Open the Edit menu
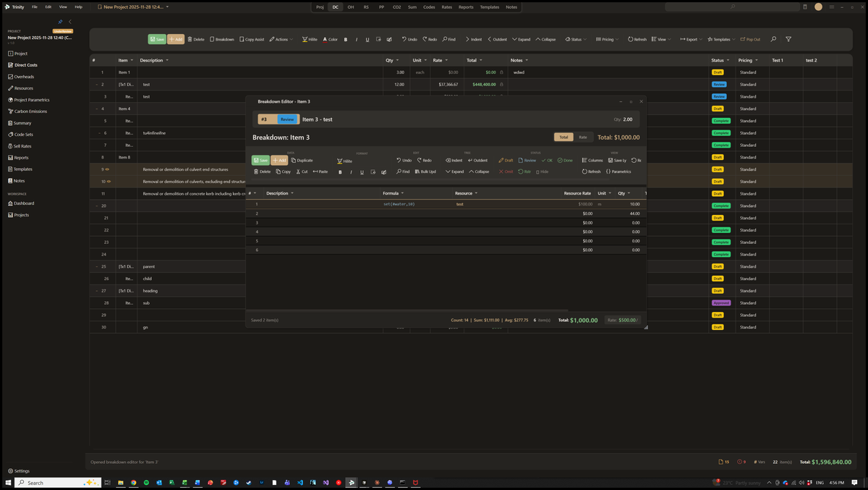The height and width of the screenshot is (490, 868). tap(48, 7)
